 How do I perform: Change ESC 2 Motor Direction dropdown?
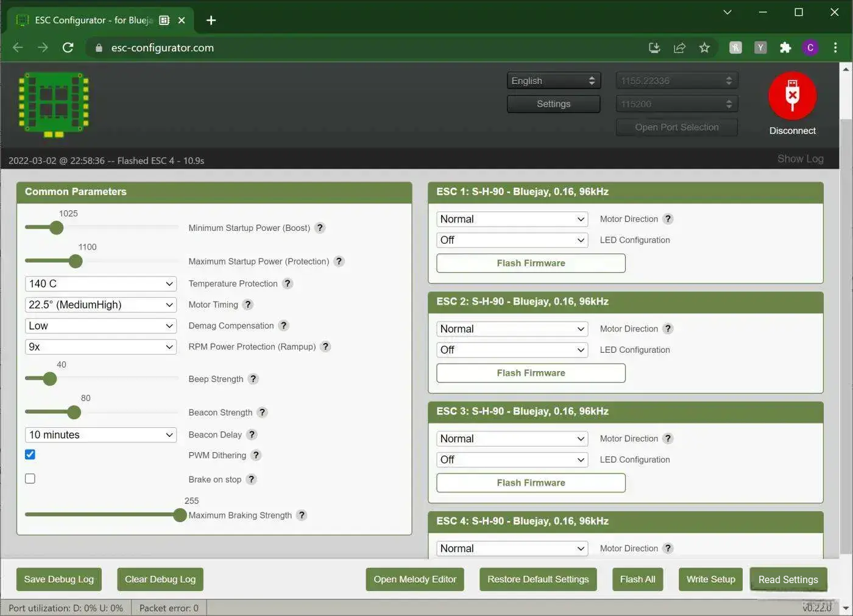511,328
